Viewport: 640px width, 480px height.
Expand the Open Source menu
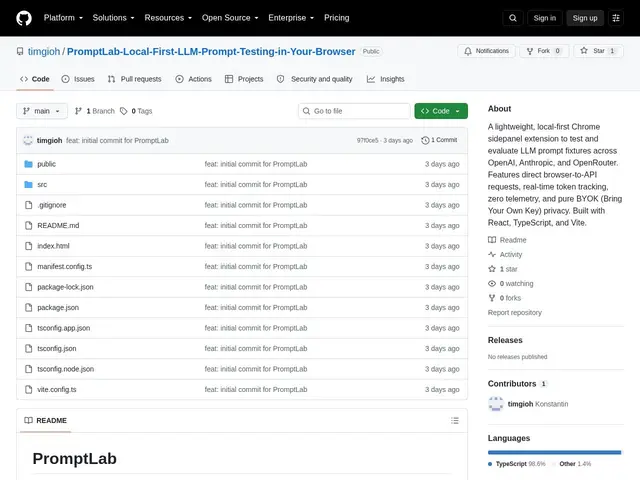pos(230,18)
